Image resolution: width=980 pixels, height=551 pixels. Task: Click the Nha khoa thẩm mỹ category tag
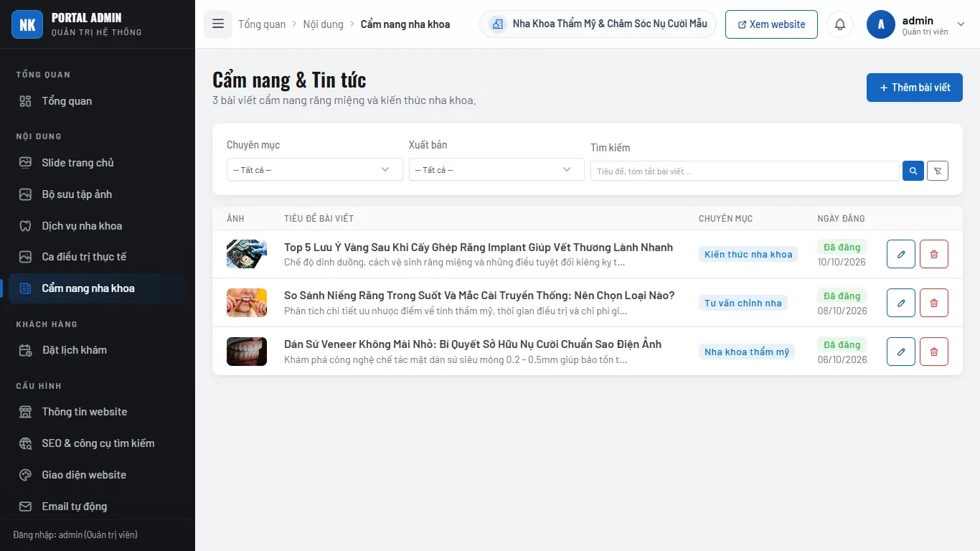747,352
